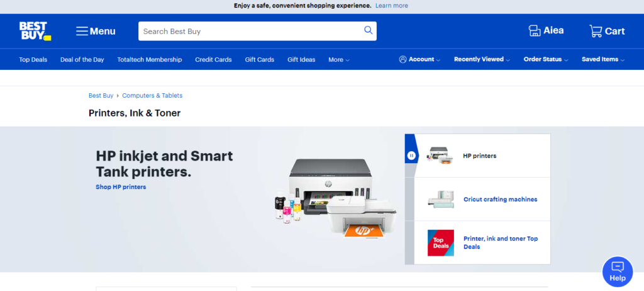
Task: Expand Order Status dropdown
Action: click(546, 59)
